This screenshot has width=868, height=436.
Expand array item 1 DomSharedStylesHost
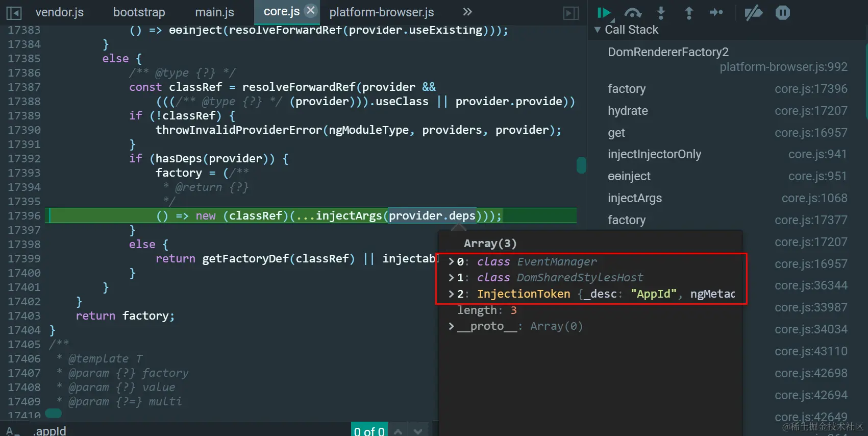point(451,278)
